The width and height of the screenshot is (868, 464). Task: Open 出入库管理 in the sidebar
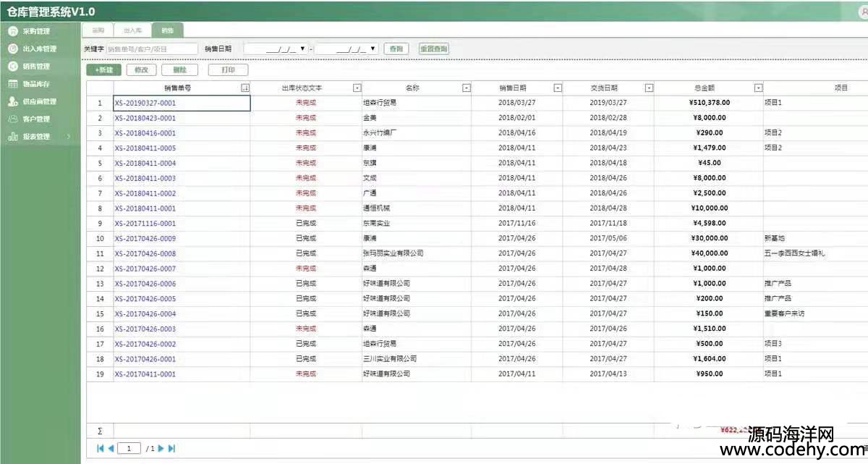tap(39, 48)
